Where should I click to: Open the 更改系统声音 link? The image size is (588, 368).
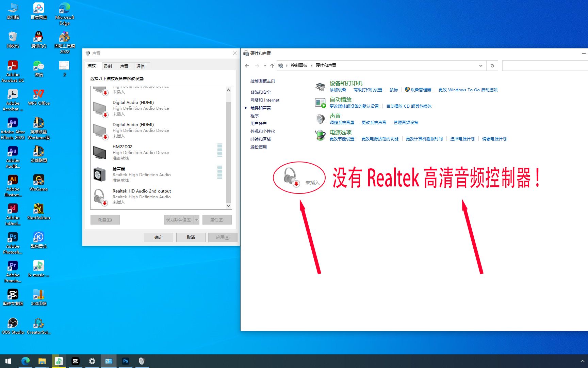(x=374, y=123)
